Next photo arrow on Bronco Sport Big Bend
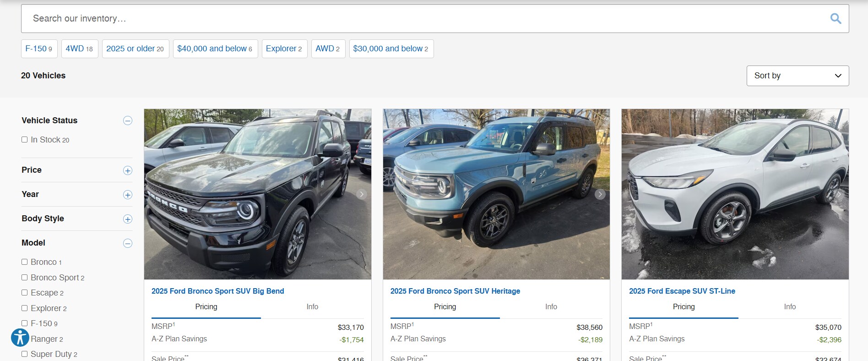The image size is (868, 361). click(x=362, y=194)
